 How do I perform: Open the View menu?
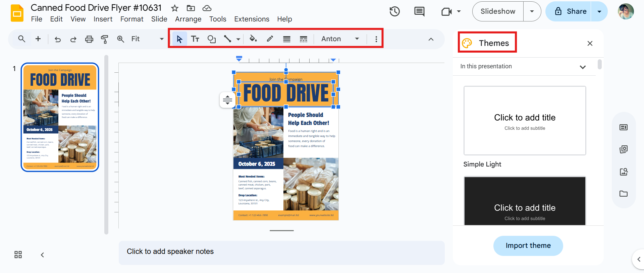pos(78,19)
